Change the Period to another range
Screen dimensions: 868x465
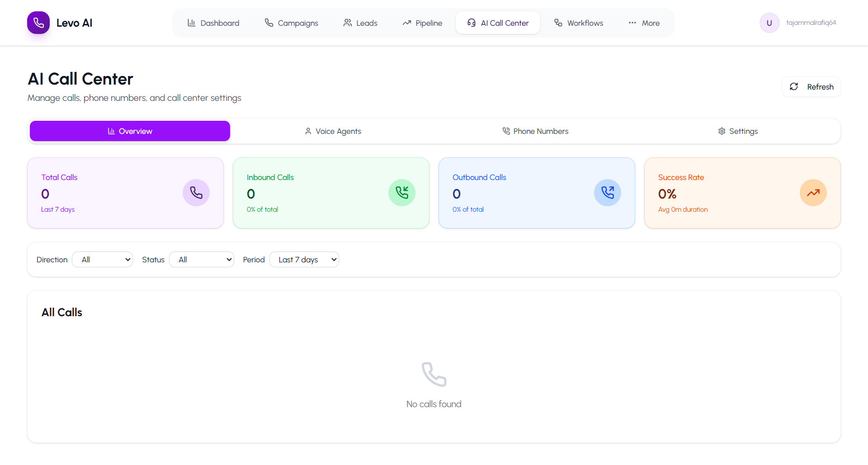[x=304, y=259]
